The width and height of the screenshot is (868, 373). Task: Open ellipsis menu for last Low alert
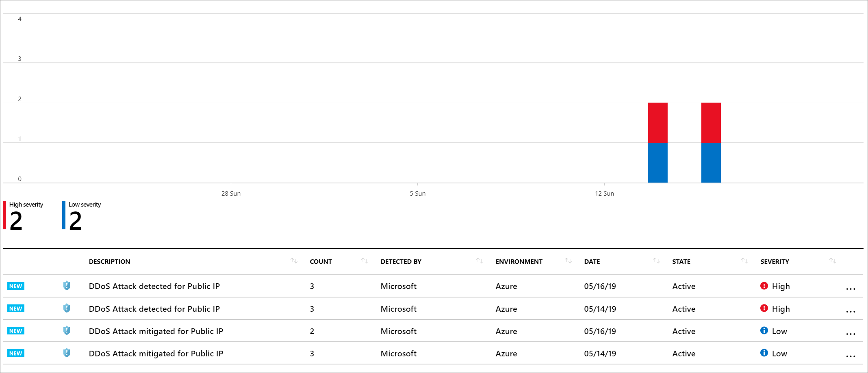click(x=851, y=356)
